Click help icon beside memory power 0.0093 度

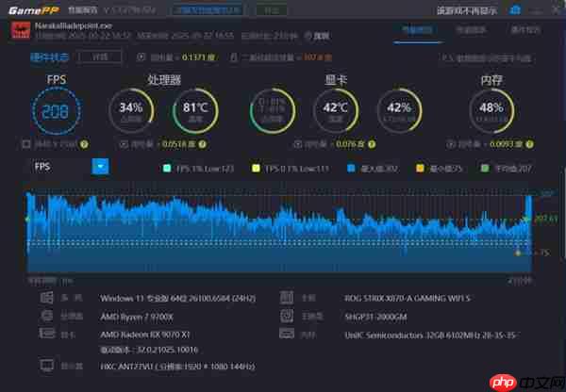(x=529, y=144)
